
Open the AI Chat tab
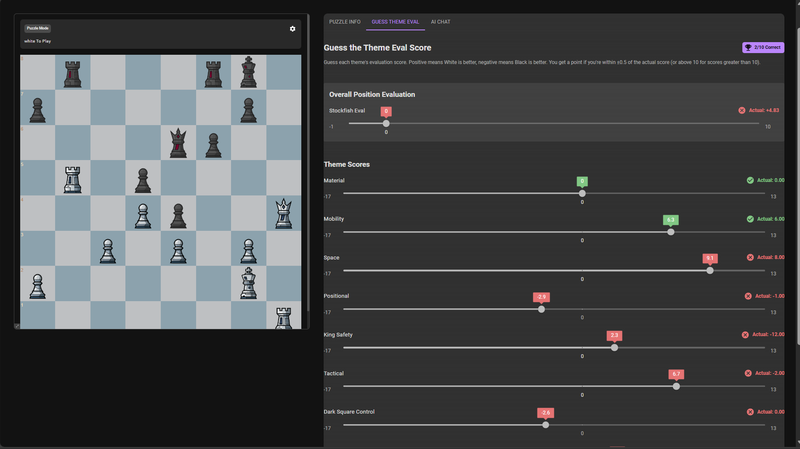pos(440,21)
